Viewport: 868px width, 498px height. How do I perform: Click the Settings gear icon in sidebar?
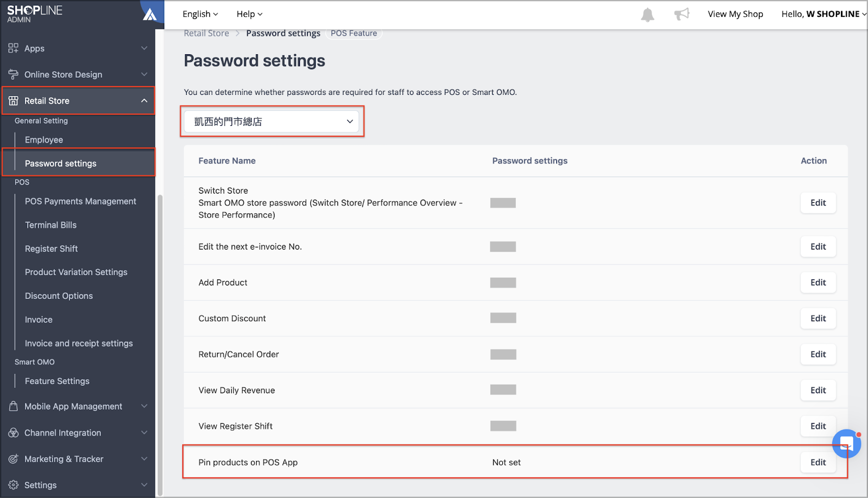coord(13,485)
